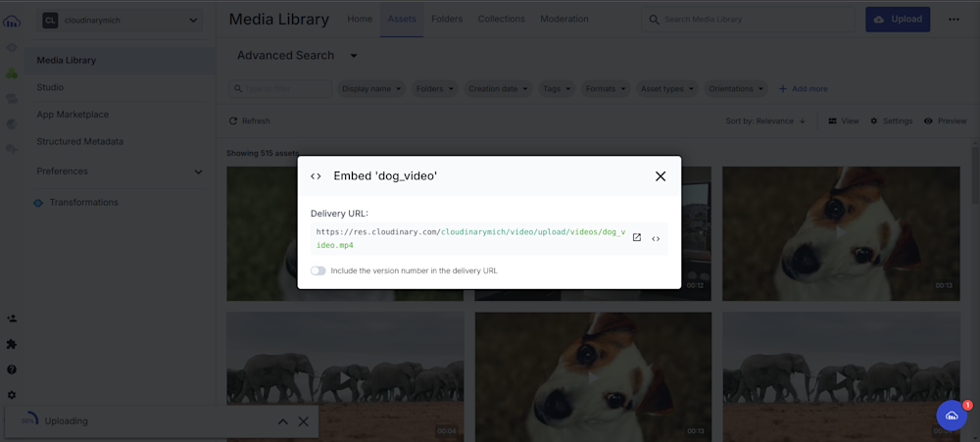
Task: Dismiss the Uploading panel
Action: coord(303,421)
